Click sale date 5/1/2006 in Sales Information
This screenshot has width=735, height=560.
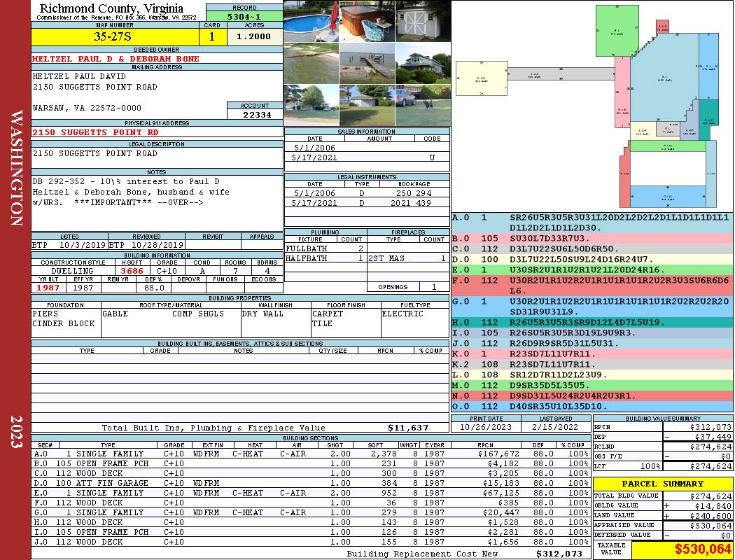click(x=314, y=148)
